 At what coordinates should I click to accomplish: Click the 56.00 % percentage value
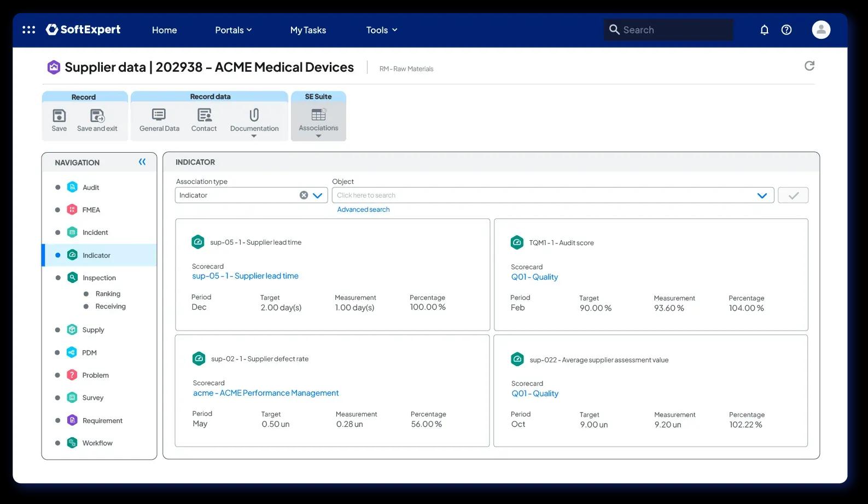pyautogui.click(x=427, y=424)
